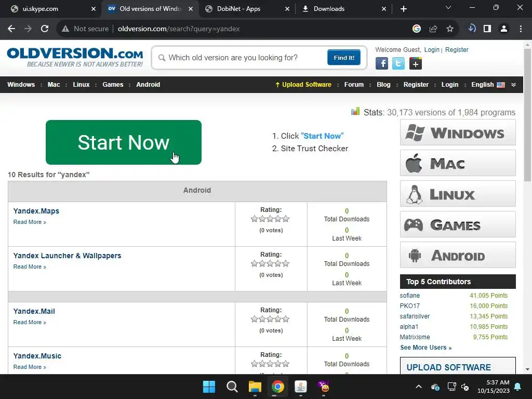
Task: Click the Google Plus icon
Action: [415, 63]
